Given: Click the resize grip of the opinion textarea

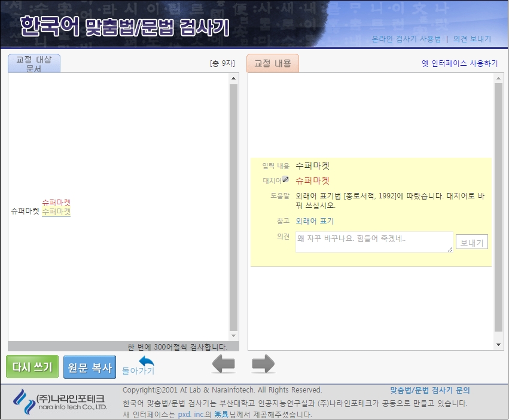Looking at the screenshot, I should (450, 249).
